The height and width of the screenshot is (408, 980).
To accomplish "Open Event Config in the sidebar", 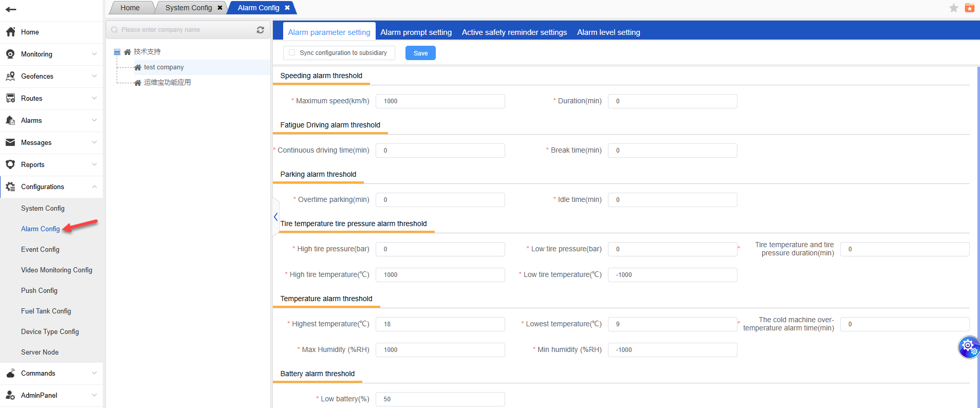I will coord(40,249).
